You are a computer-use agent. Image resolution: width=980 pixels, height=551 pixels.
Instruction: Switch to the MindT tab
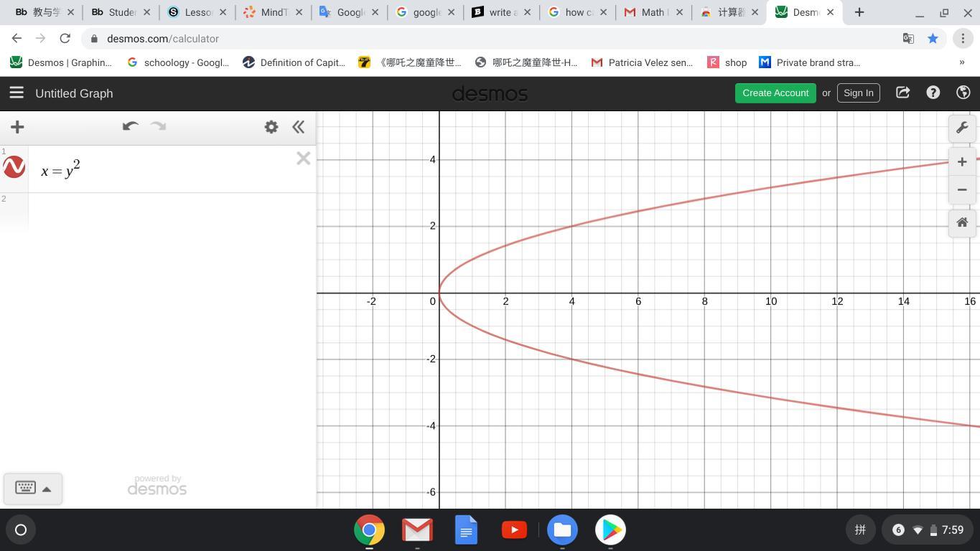[272, 12]
